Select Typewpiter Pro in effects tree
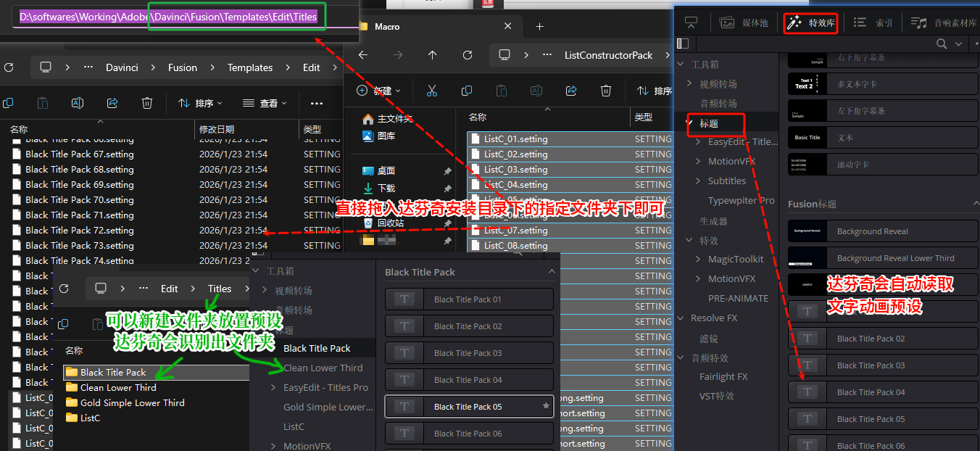Viewport: 980px width, 451px height. tap(742, 200)
